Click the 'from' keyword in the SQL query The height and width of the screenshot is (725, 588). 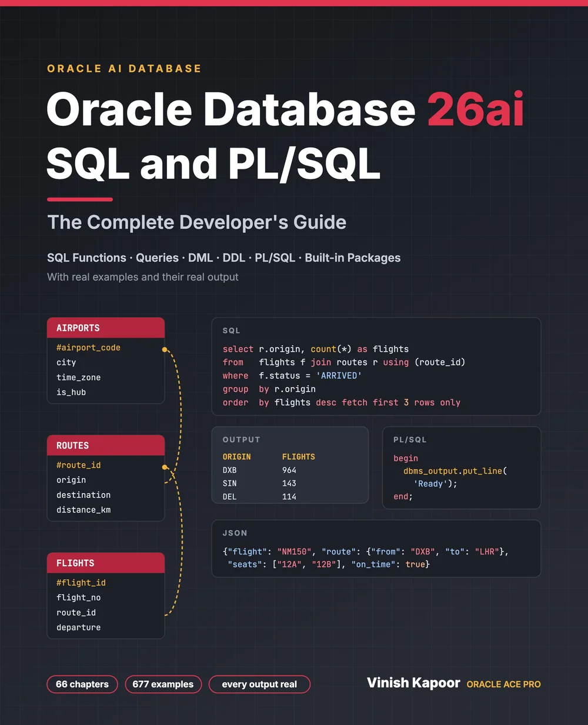[x=233, y=362]
